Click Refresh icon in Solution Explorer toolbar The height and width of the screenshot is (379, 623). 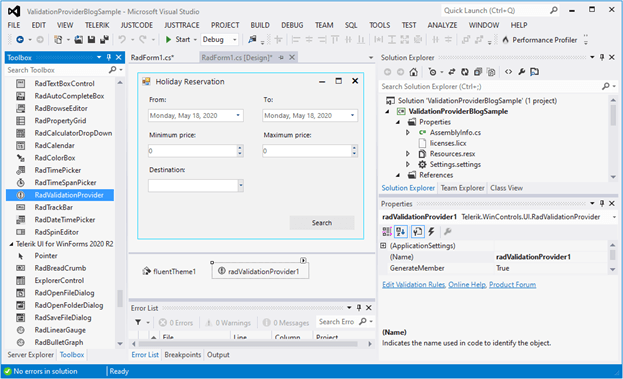point(464,72)
